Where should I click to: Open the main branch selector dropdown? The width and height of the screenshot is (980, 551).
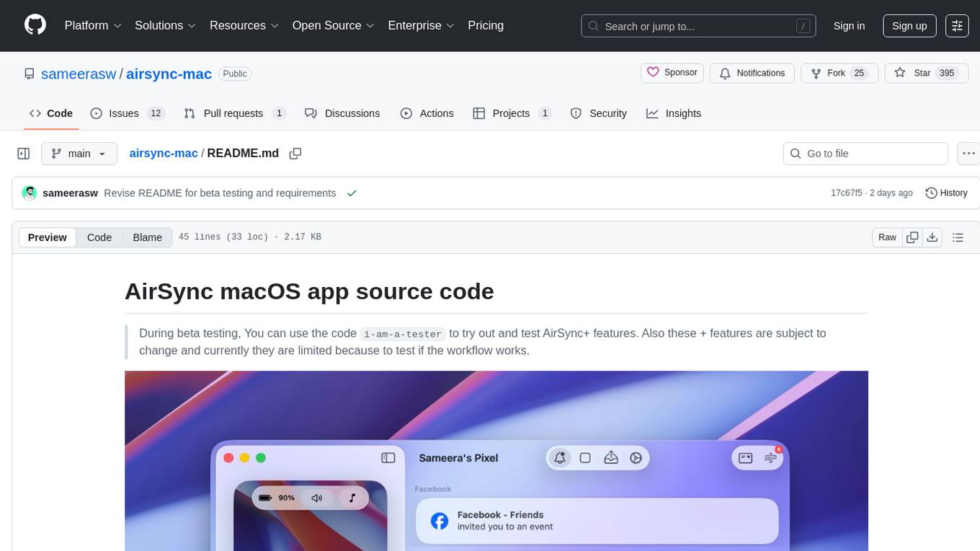pyautogui.click(x=79, y=154)
